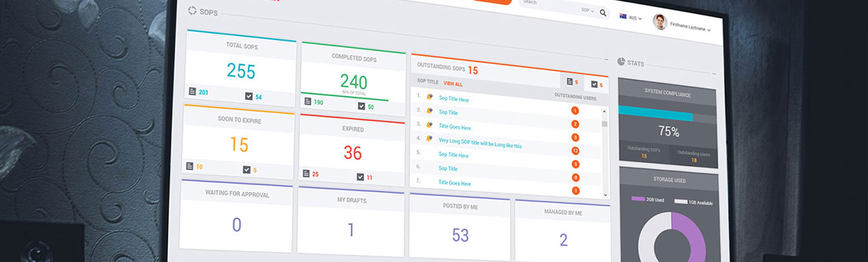
Task: Open 'Very Long SOP title' link
Action: coord(480,143)
